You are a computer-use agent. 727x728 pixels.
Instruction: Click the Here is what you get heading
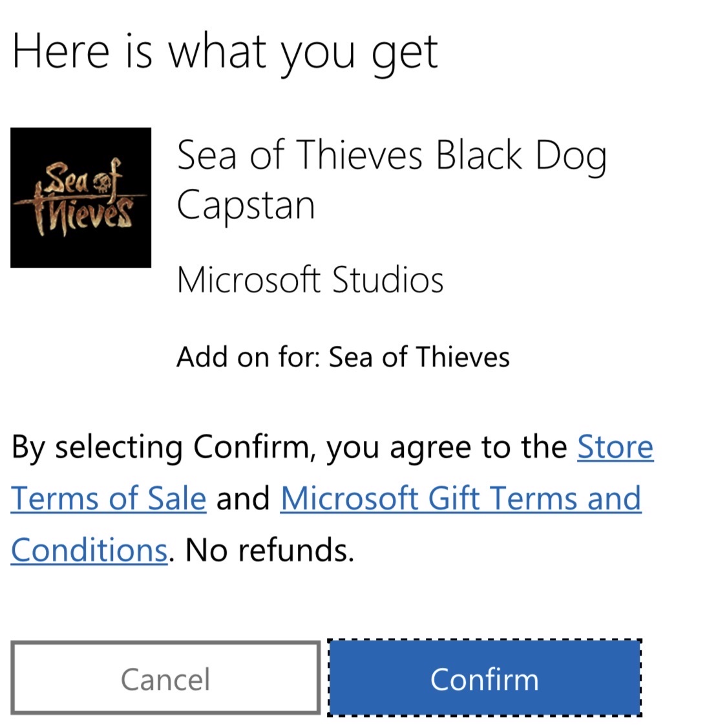point(226,52)
